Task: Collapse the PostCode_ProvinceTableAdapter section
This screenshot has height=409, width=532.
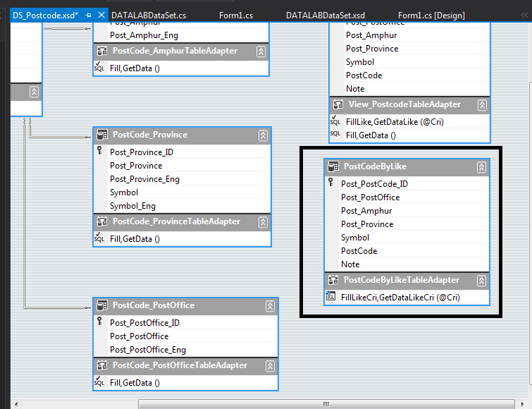Action: 263,222
